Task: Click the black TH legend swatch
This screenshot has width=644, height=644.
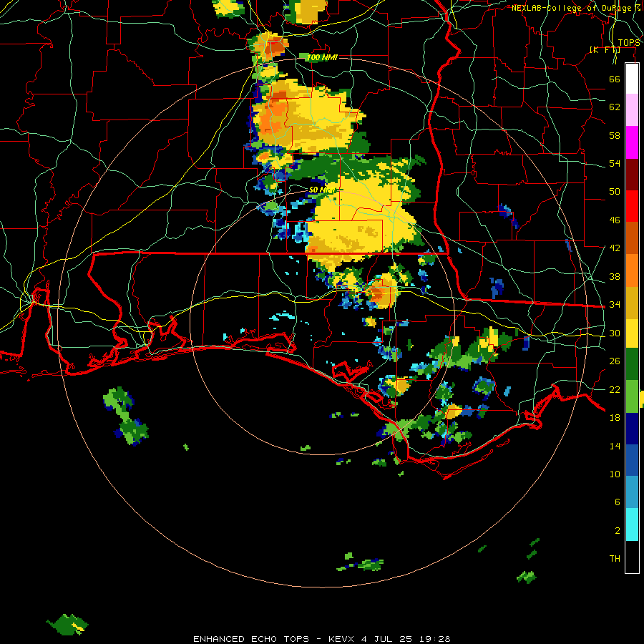Action: (x=632, y=557)
